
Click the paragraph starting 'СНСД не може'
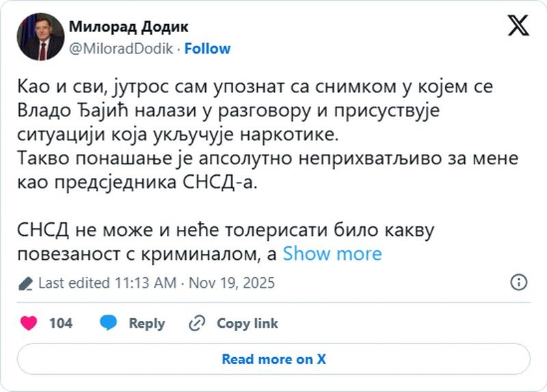[x=226, y=231]
